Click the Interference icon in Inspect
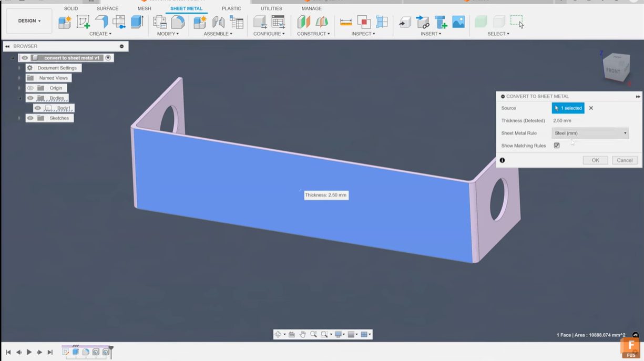This screenshot has height=361, width=644. [364, 22]
